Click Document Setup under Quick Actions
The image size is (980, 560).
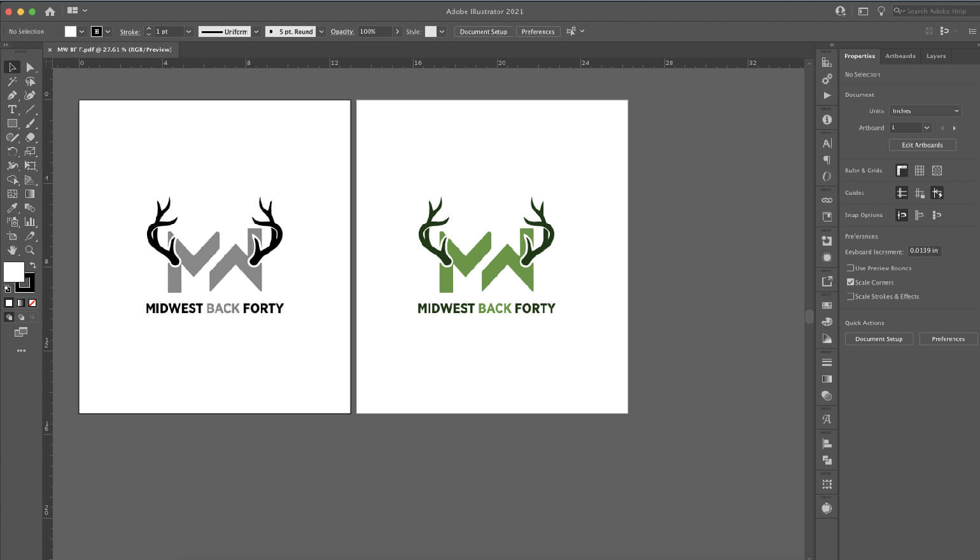(x=878, y=339)
